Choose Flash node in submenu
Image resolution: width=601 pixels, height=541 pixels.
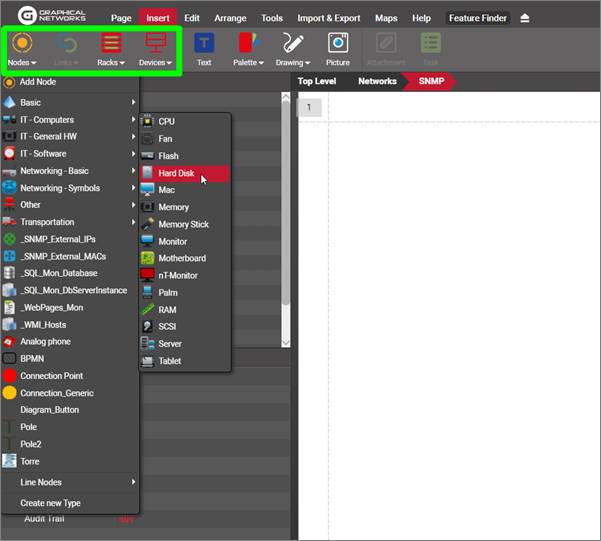185,156
